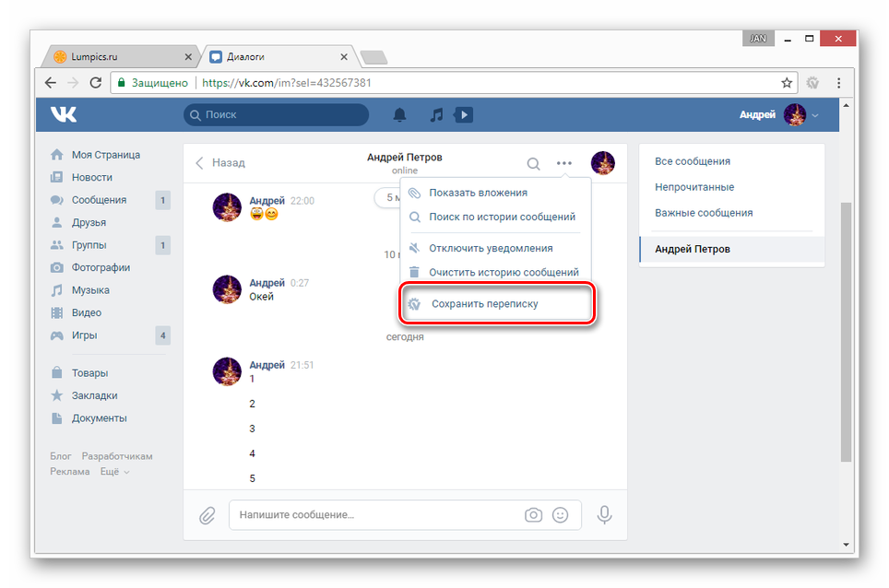Open Непрочитанные messages filter
Screen dimensions: 889x588
(694, 187)
